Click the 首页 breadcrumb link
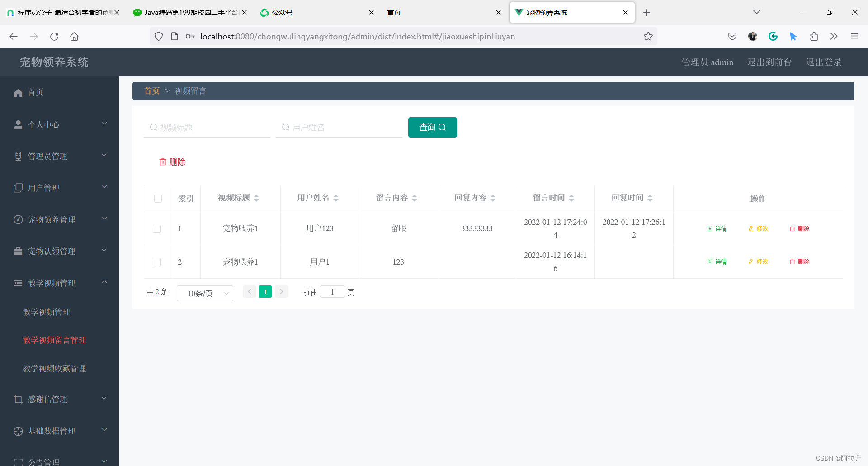This screenshot has width=868, height=466. (152, 91)
